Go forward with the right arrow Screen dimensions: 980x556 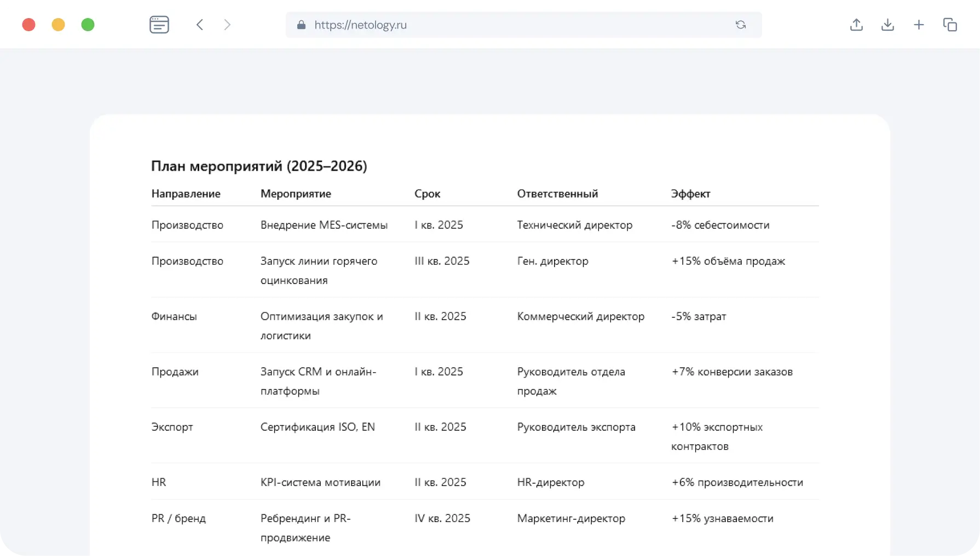pyautogui.click(x=227, y=25)
